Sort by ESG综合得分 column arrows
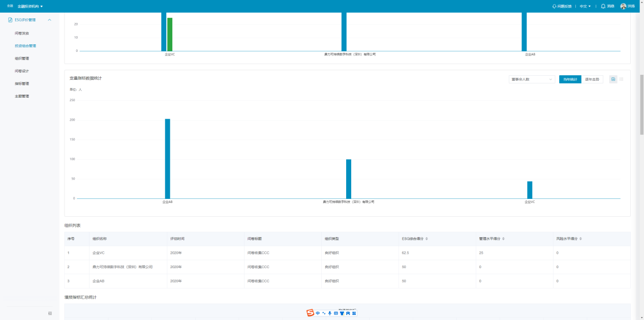Viewport: 644px width, 320px height. [426, 239]
